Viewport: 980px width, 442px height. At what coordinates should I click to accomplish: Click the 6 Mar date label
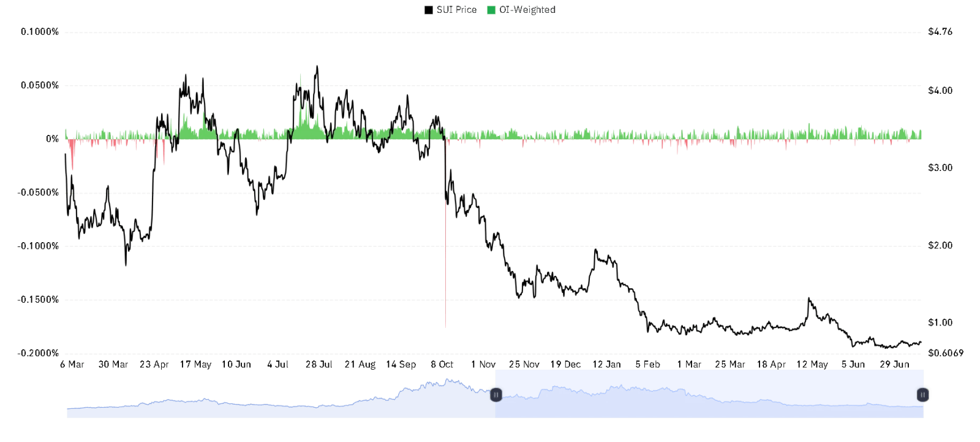click(x=72, y=364)
